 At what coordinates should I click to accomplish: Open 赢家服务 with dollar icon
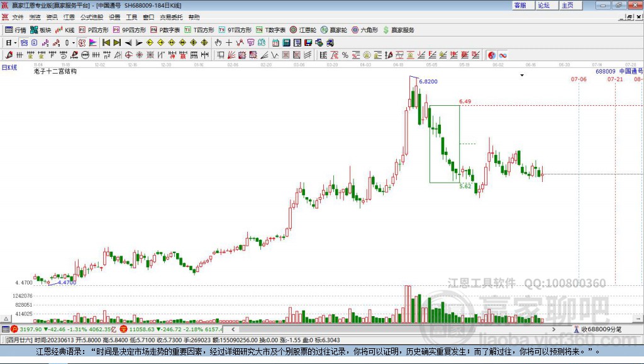point(398,30)
